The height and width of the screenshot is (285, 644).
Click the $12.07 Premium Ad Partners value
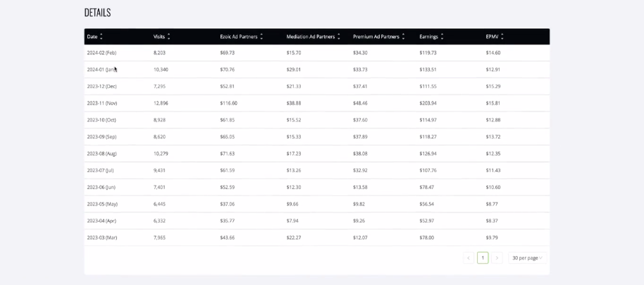click(x=360, y=238)
